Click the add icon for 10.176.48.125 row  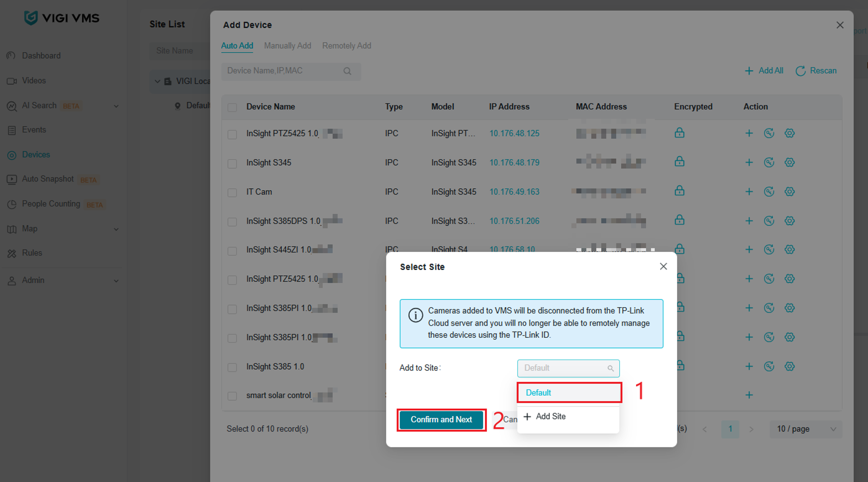point(749,133)
